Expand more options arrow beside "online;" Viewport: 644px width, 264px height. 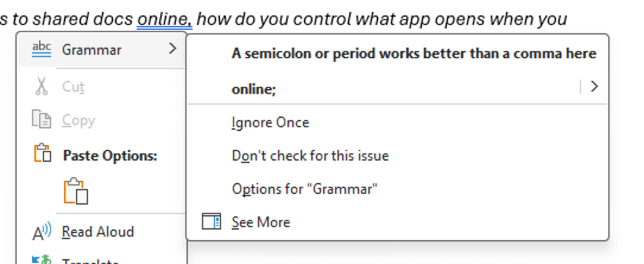594,86
